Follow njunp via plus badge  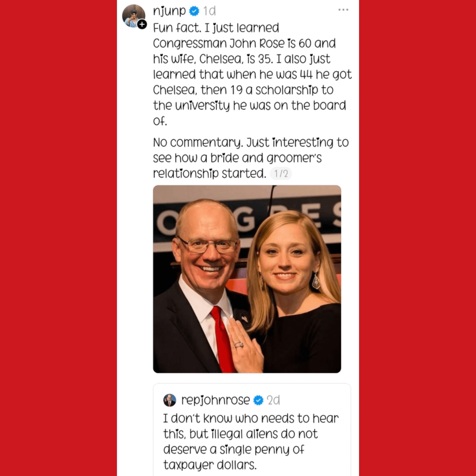[142, 24]
